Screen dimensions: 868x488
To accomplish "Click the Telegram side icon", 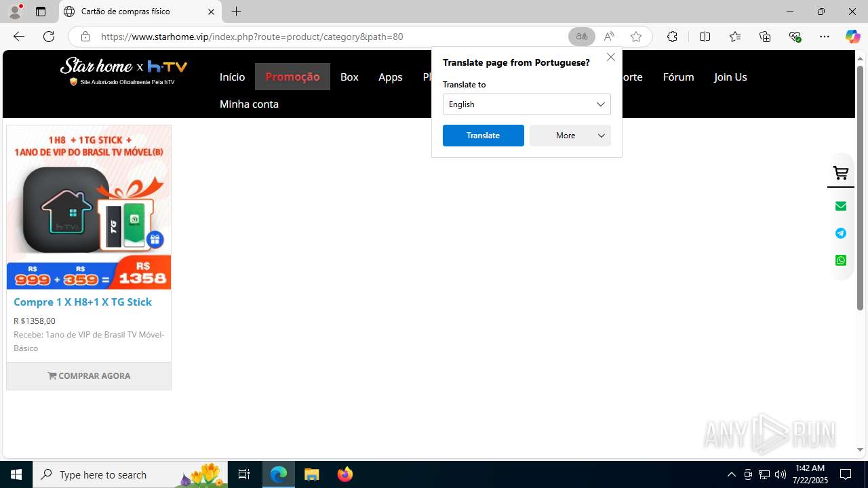I will (x=841, y=233).
